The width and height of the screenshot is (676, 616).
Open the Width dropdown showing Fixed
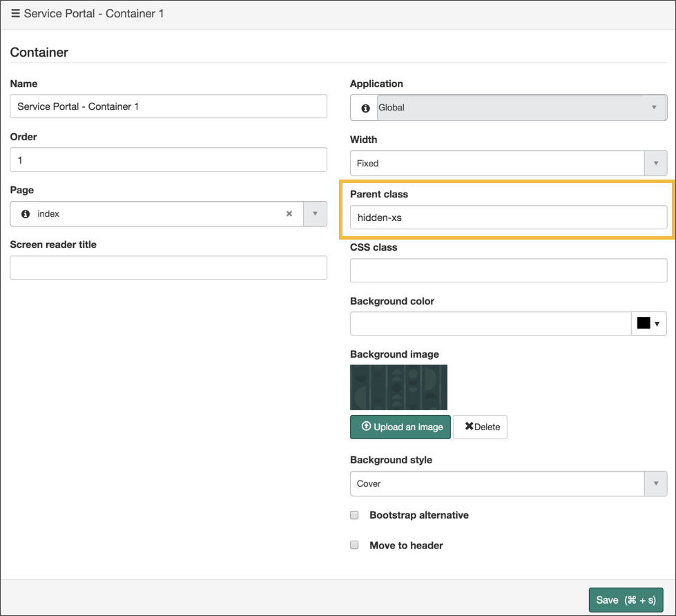pos(655,163)
